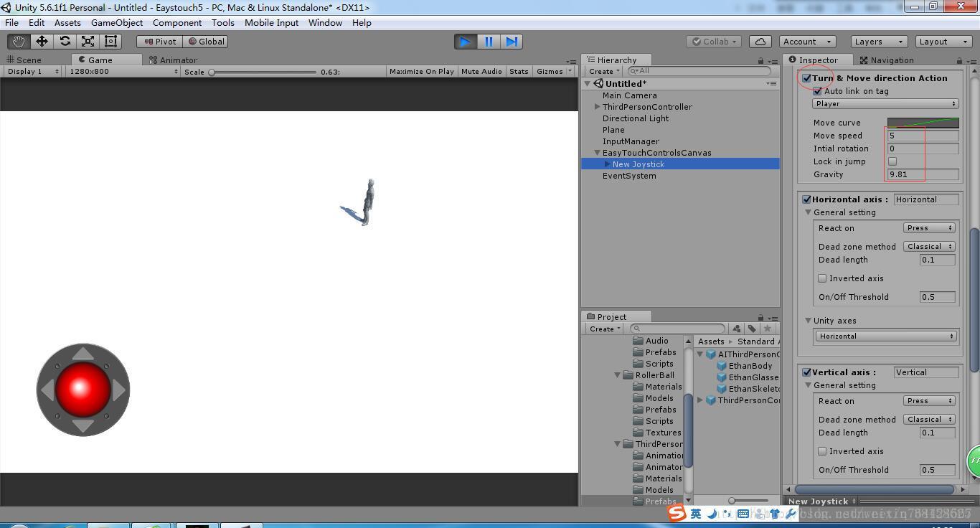
Task: Select the Rotate tool
Action: [x=65, y=42]
